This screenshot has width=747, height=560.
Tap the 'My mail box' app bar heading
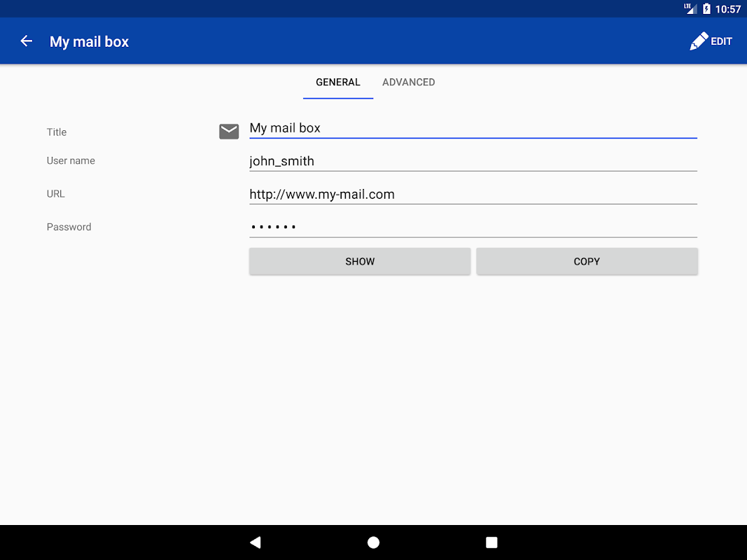point(90,41)
